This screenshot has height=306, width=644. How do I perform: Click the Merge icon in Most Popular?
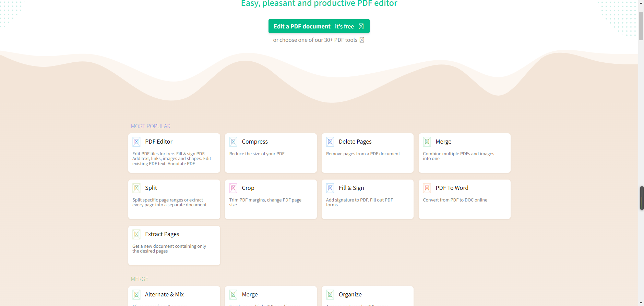(x=427, y=142)
